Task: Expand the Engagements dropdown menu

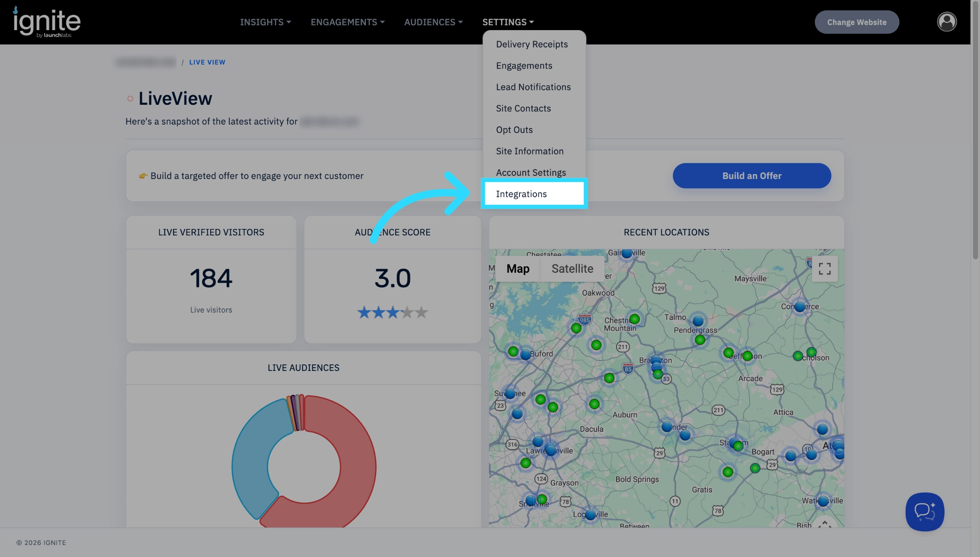Action: [347, 22]
